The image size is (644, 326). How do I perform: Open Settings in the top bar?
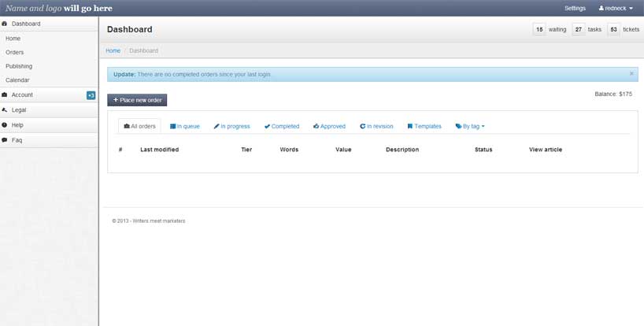[x=575, y=8]
